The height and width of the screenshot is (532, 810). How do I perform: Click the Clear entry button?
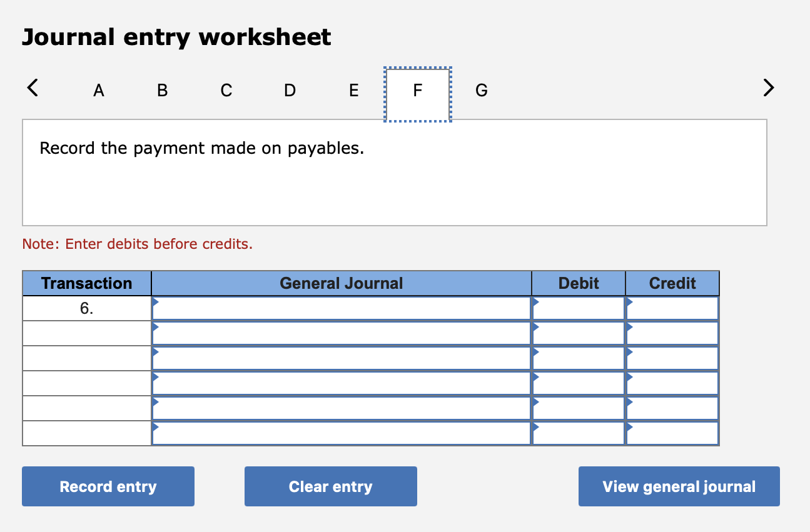point(330,486)
